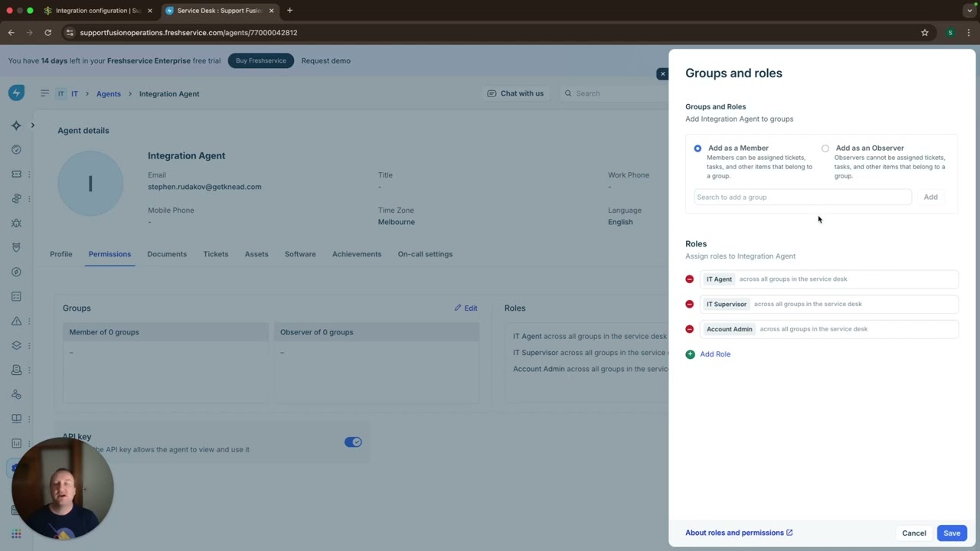Image resolution: width=980 pixels, height=551 pixels.
Task: Switch to the On-call settings tab
Action: 425,254
